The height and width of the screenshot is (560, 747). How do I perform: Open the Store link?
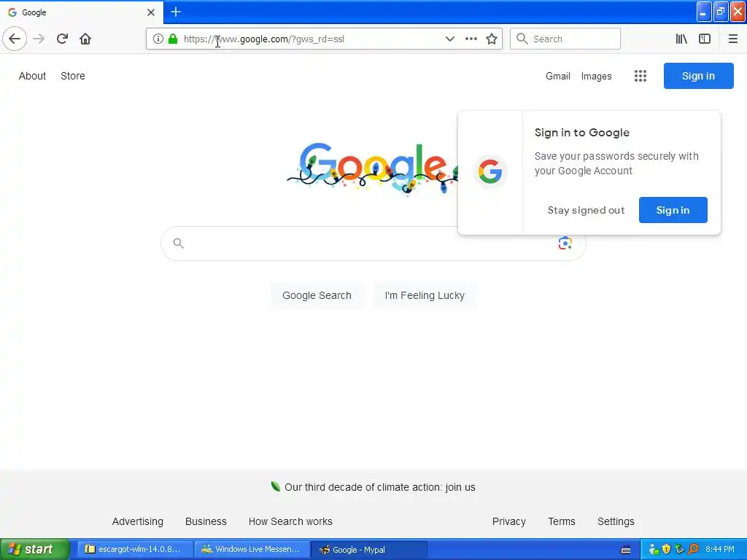pos(73,76)
